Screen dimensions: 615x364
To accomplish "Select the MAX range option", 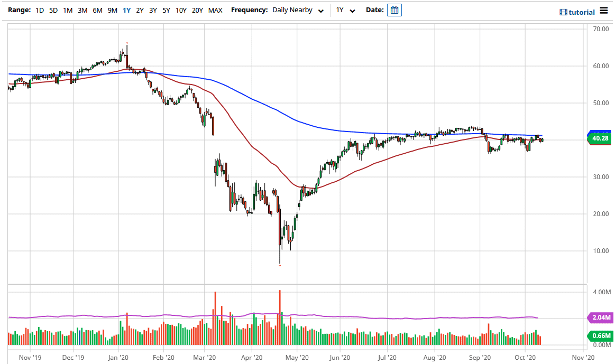I will point(215,10).
